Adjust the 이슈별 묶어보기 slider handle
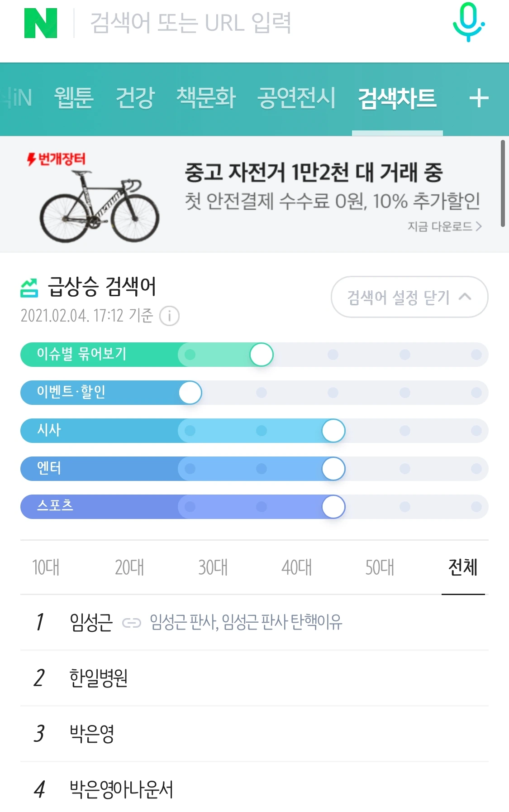The image size is (509, 812). coord(262,355)
